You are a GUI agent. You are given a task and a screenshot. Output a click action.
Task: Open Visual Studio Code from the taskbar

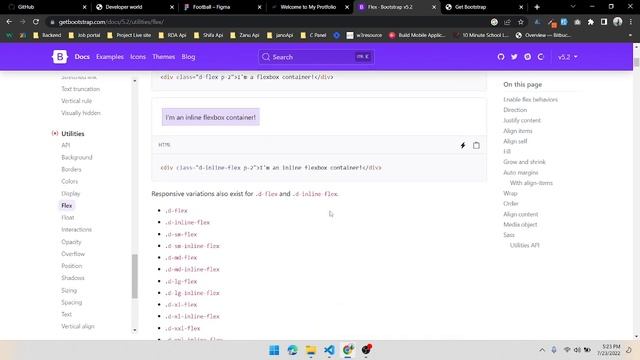329,350
